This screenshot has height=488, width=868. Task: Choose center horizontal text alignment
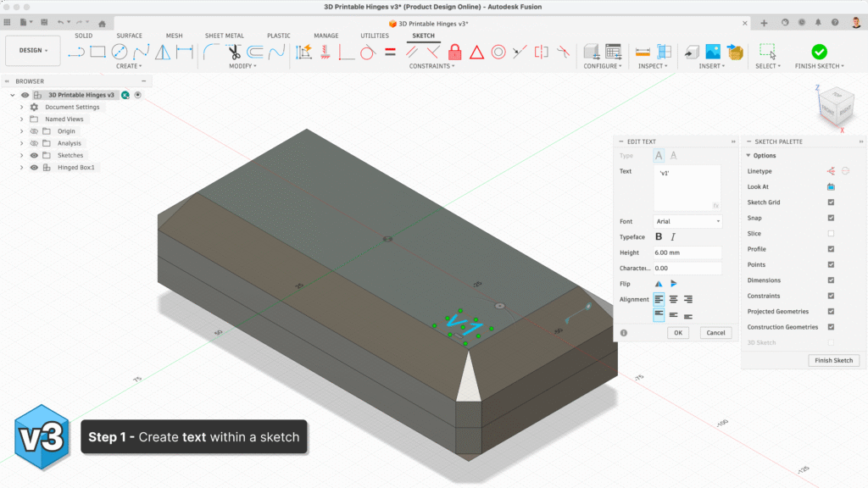pos(673,299)
